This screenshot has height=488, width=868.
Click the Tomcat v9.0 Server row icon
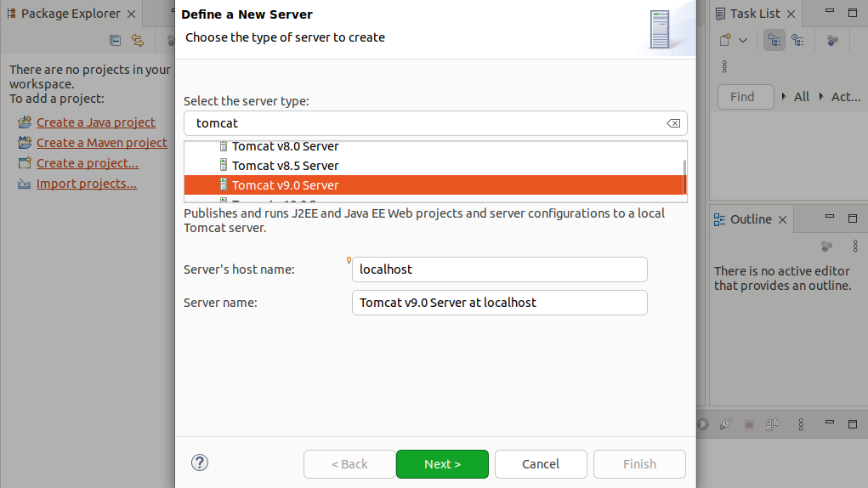(x=223, y=184)
